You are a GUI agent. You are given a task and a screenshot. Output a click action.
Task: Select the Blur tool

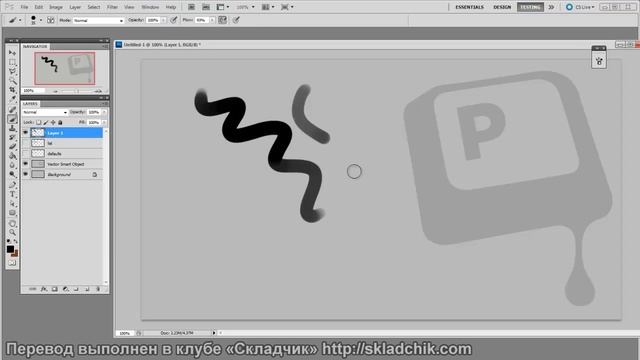(x=12, y=164)
